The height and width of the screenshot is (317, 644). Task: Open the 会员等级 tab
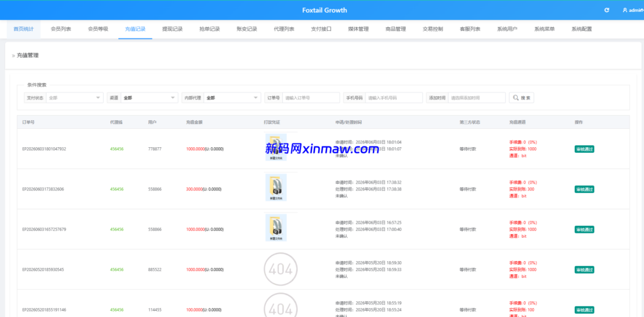coord(97,29)
